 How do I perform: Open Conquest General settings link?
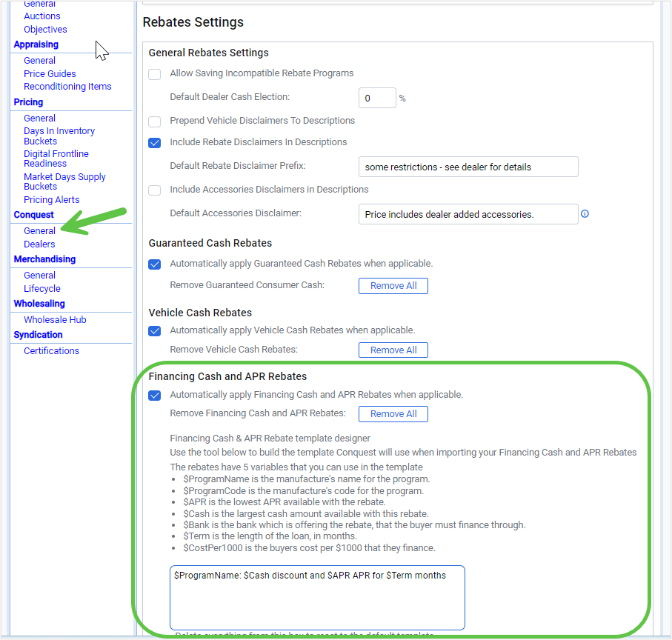pos(39,231)
